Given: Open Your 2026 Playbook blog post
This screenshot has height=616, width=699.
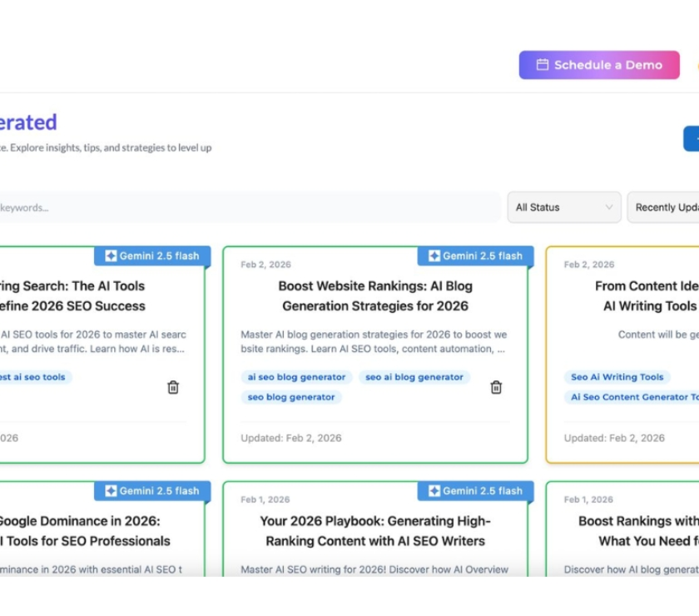Looking at the screenshot, I should (x=374, y=531).
